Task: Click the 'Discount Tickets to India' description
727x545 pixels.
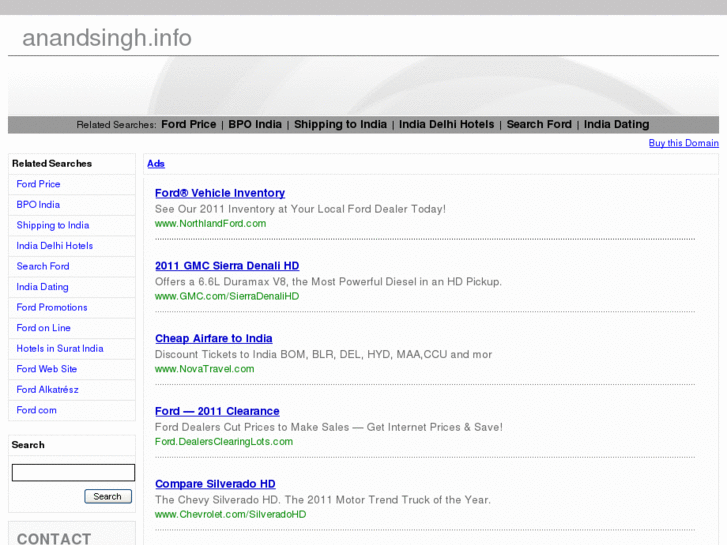Action: [x=324, y=355]
